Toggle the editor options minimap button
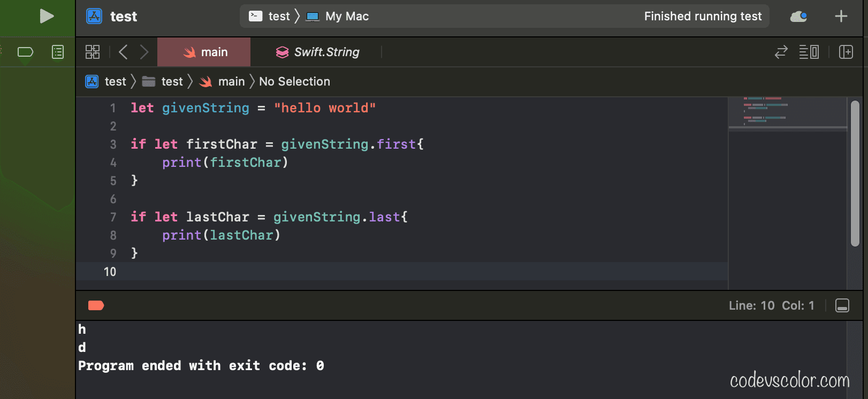The image size is (868, 399). click(x=809, y=52)
